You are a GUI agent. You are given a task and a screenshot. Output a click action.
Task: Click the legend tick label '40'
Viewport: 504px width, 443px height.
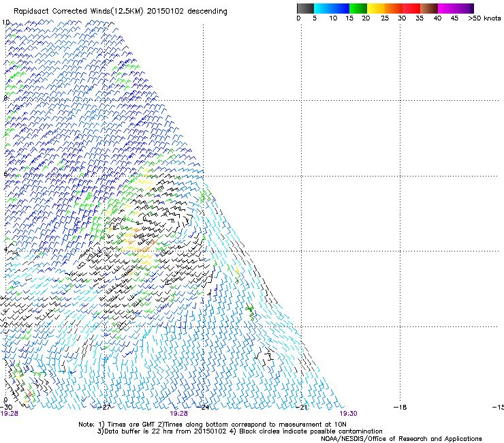[x=437, y=18]
